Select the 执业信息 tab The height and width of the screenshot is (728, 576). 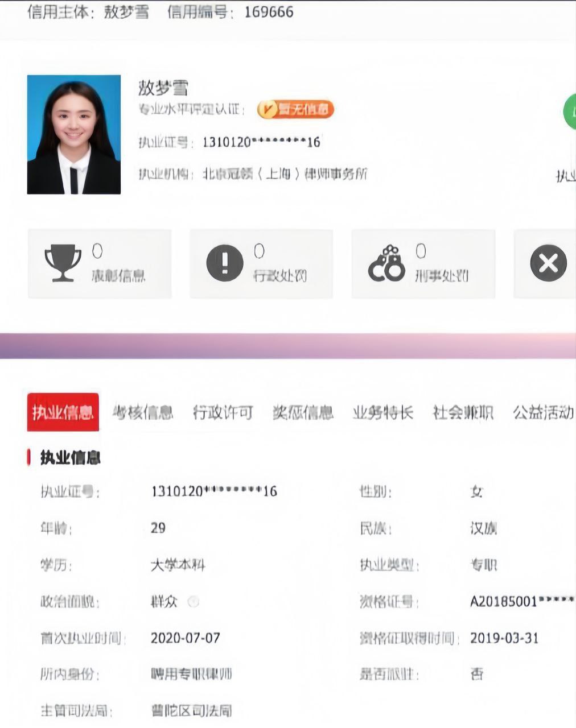[63, 412]
